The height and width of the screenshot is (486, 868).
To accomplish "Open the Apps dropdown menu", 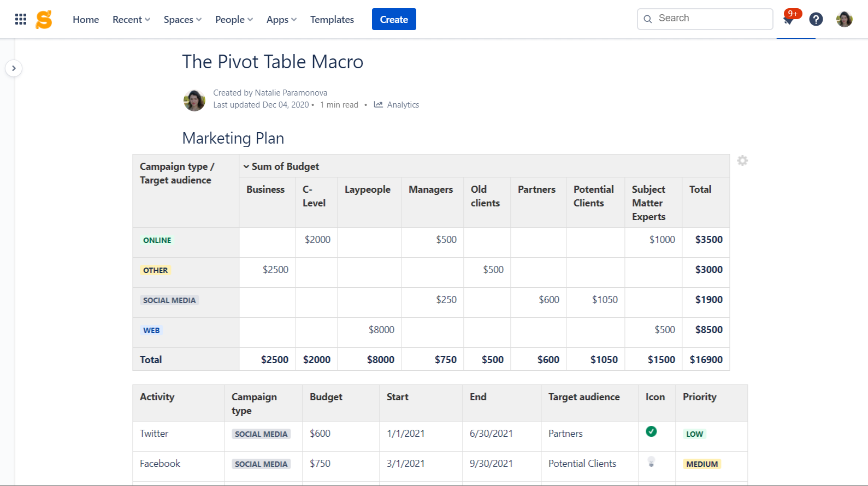I will tap(281, 20).
